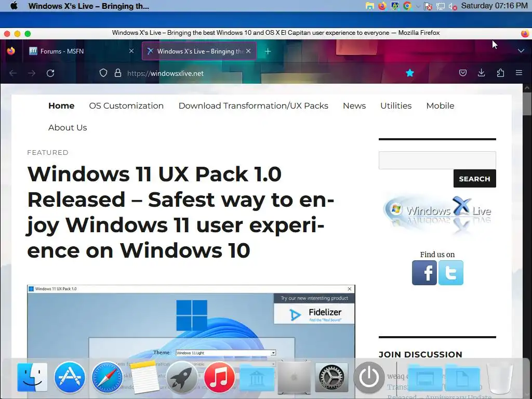
Task: Open Launchpad rocket in the dock
Action: pyautogui.click(x=182, y=377)
